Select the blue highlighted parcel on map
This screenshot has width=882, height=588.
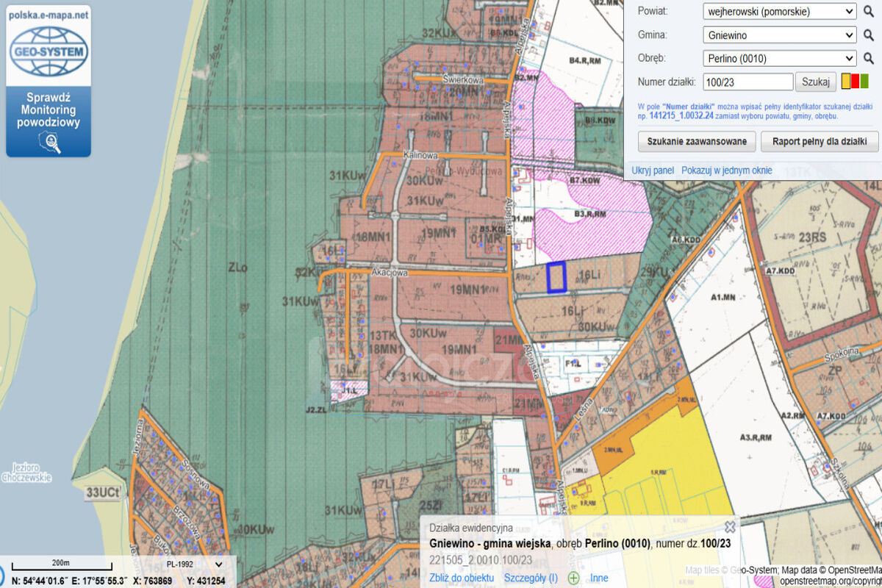pos(556,277)
